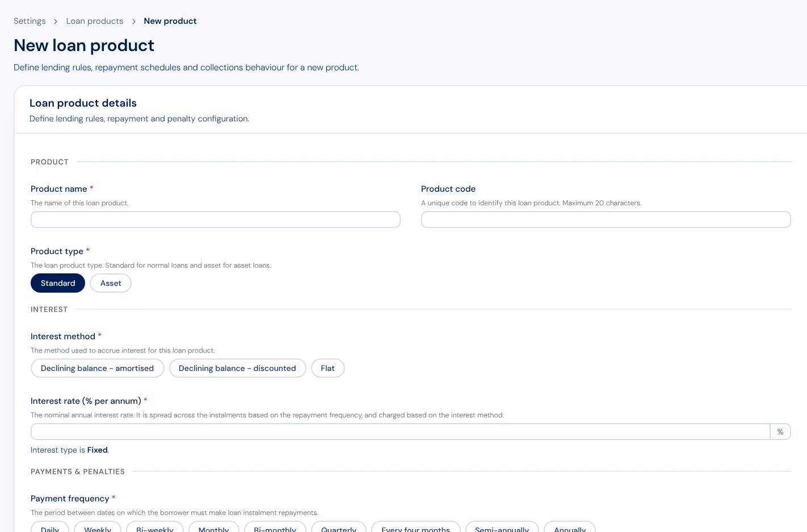
Task: Click the 'Product code' field label
Action: point(448,189)
